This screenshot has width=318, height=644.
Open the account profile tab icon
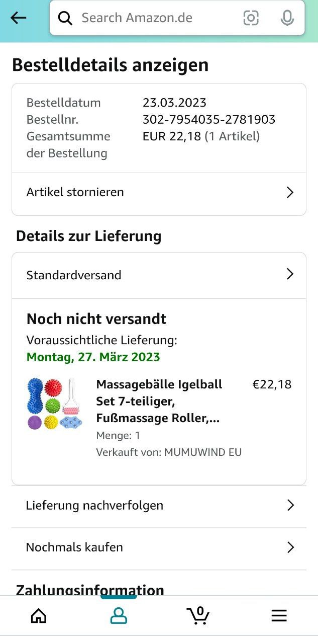pyautogui.click(x=119, y=615)
